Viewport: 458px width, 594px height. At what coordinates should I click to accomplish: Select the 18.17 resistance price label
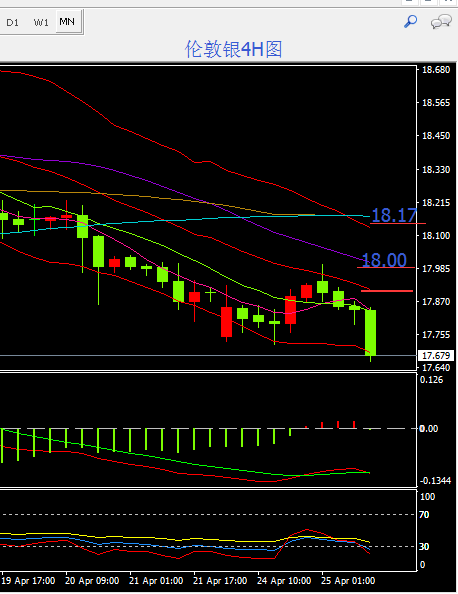tap(394, 215)
